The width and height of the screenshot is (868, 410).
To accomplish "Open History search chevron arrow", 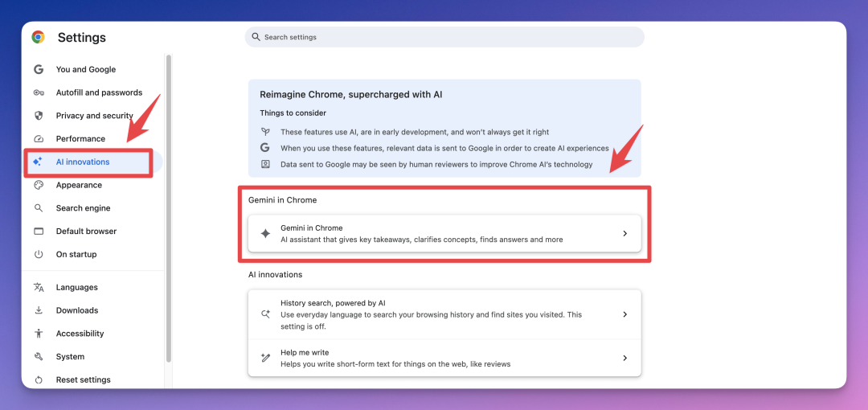I will coord(625,314).
